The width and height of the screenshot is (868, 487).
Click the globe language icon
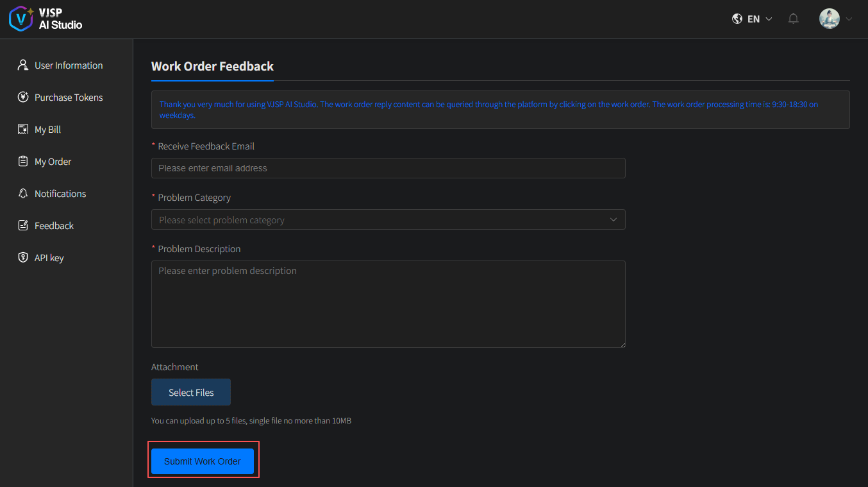point(737,19)
